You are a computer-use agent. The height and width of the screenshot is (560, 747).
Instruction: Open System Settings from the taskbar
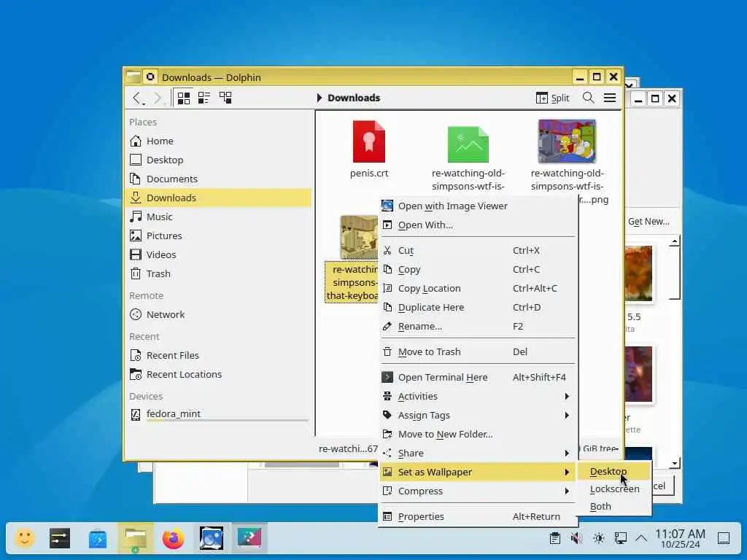60,539
